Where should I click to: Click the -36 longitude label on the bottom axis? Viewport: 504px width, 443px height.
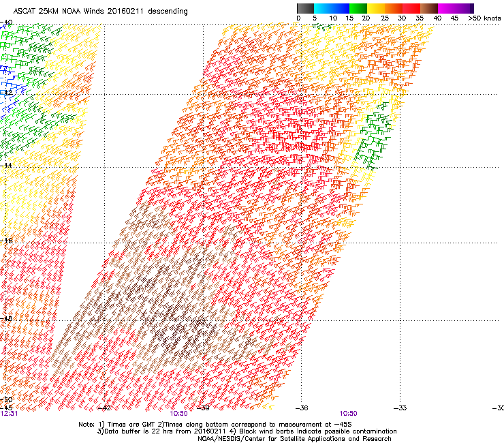[302, 408]
